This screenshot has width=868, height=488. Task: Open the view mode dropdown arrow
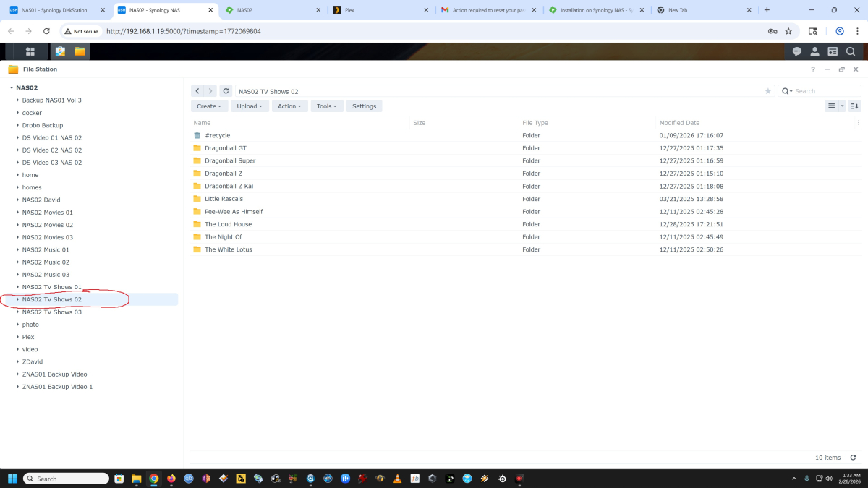coord(842,106)
